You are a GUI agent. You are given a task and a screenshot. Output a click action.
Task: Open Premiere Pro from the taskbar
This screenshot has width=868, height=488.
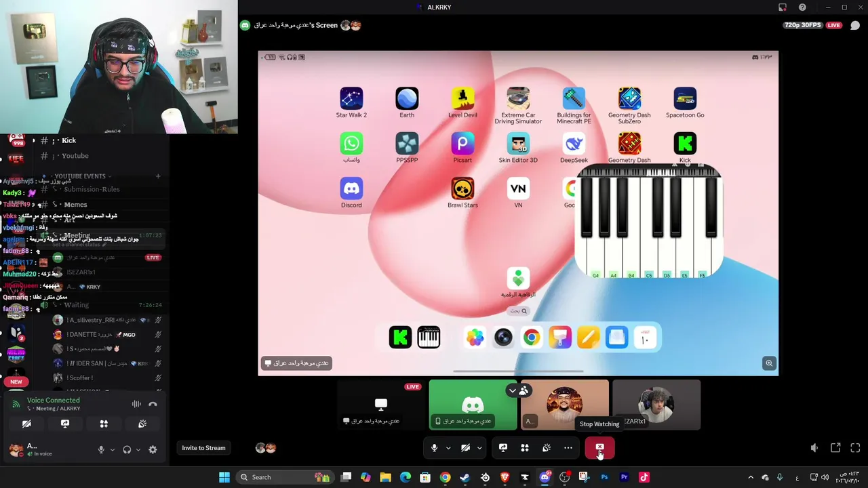tap(624, 477)
